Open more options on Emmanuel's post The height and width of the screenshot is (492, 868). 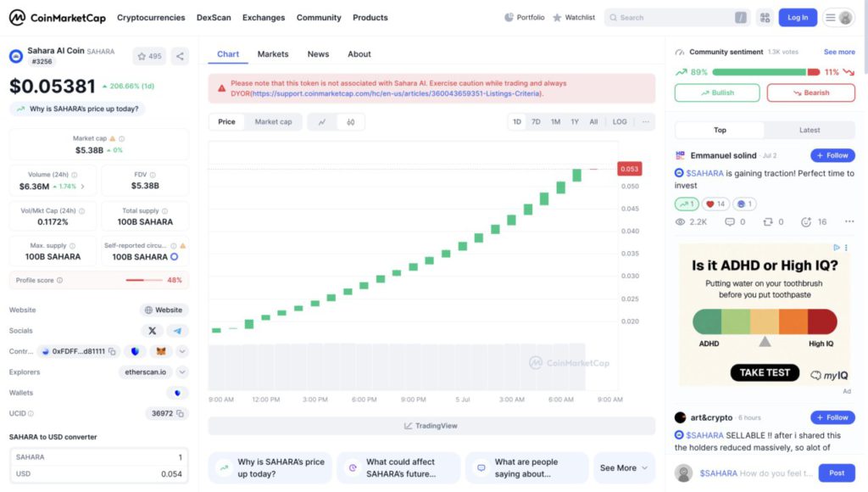tap(849, 221)
